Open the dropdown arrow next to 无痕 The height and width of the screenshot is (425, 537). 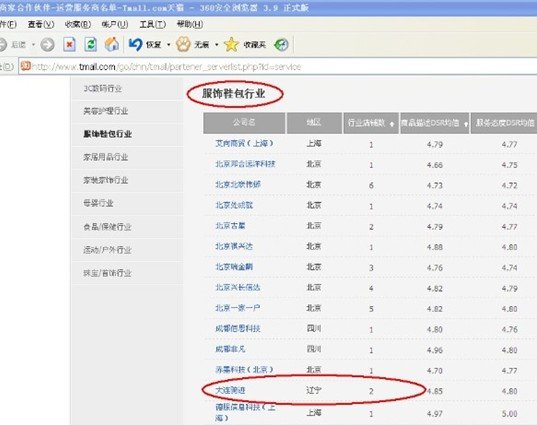217,45
